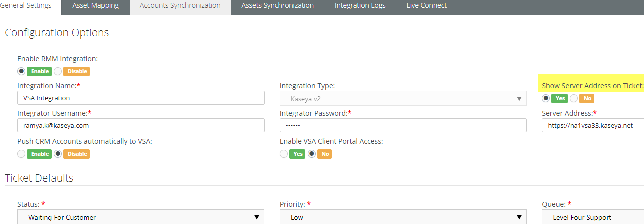Click the Integration Name text field
The image size is (644, 224).
click(141, 98)
